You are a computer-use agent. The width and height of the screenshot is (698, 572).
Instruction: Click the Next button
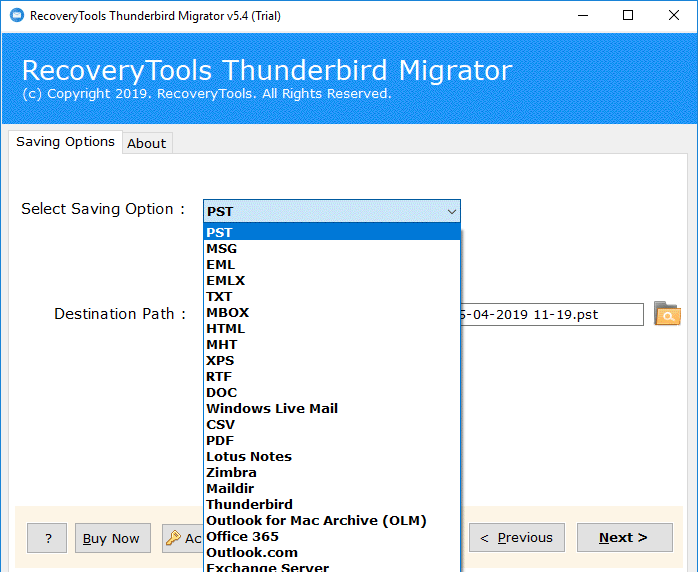(625, 538)
